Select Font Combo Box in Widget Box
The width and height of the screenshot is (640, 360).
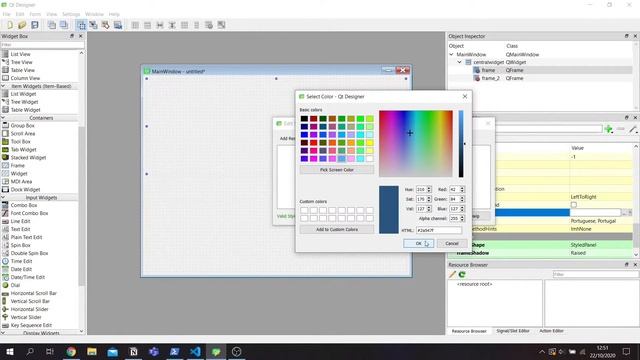coord(29,213)
